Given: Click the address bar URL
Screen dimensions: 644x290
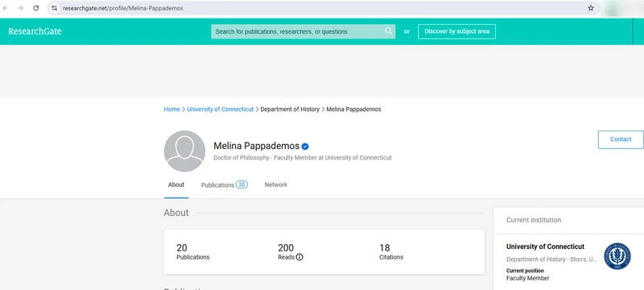Looking at the screenshot, I should pyautogui.click(x=123, y=8).
